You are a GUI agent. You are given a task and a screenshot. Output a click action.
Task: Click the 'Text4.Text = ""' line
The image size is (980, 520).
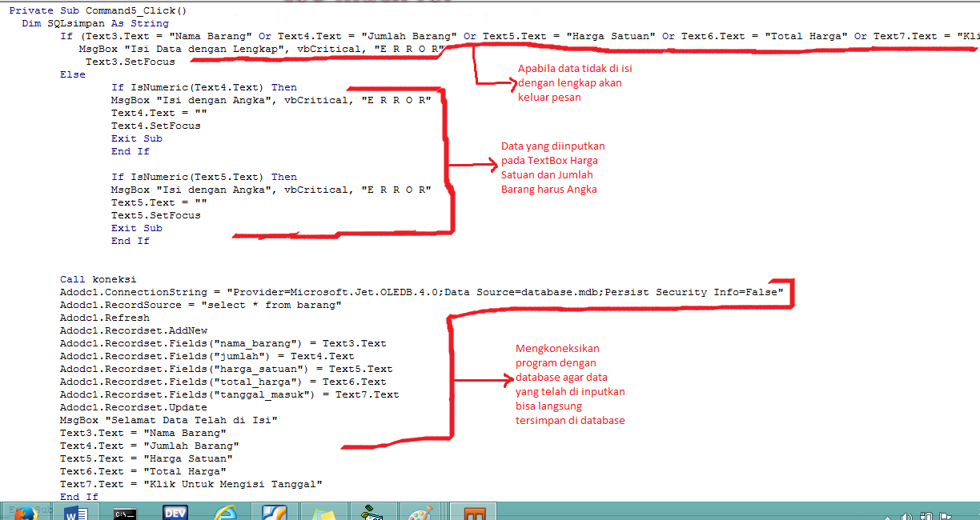click(159, 113)
